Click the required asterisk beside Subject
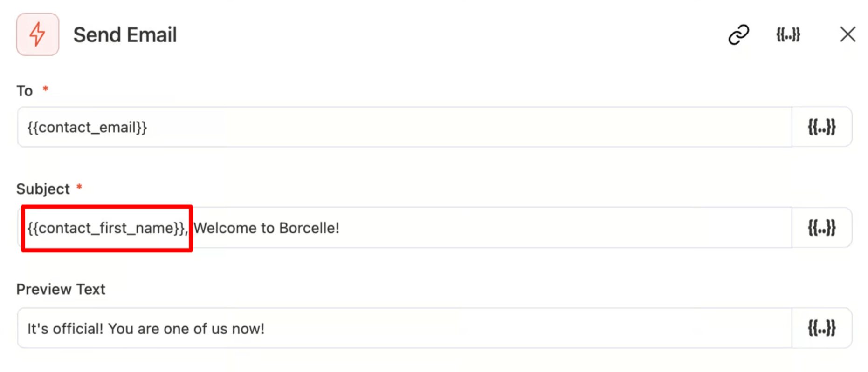This screenshot has width=868, height=372. [79, 187]
